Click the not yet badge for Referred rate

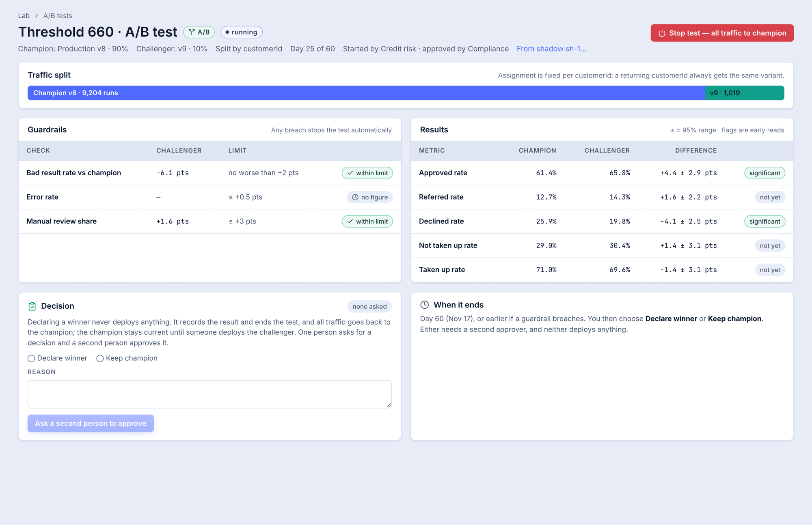coord(770,197)
